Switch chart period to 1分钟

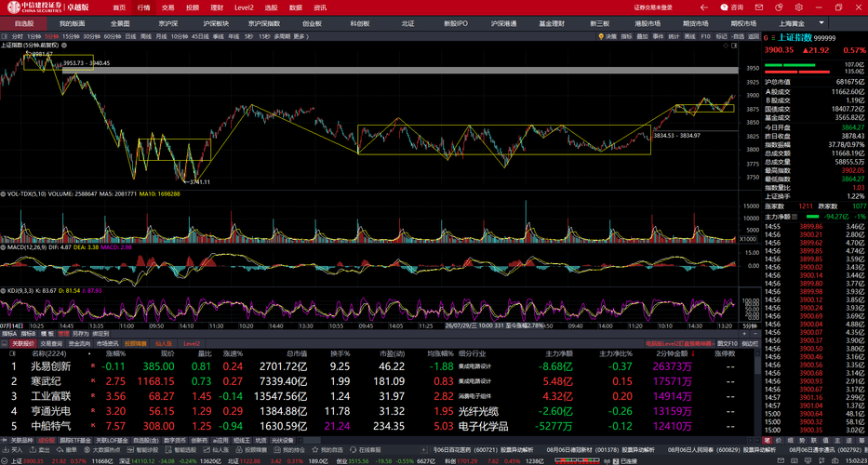[x=34, y=36]
